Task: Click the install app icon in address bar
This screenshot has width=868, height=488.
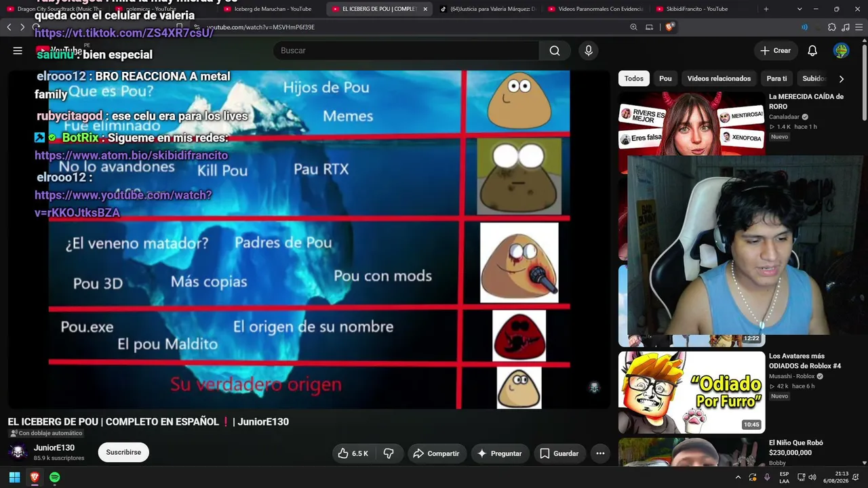Action: click(x=649, y=27)
